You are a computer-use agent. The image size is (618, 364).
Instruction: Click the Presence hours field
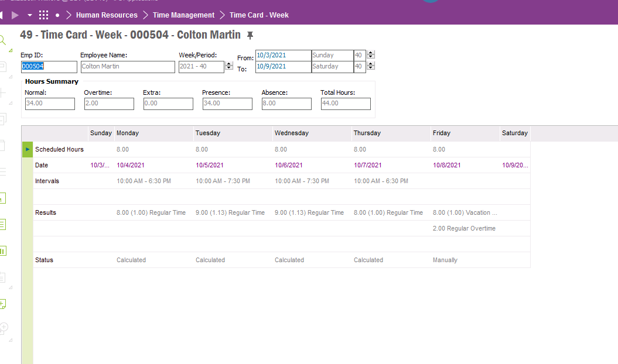(227, 104)
